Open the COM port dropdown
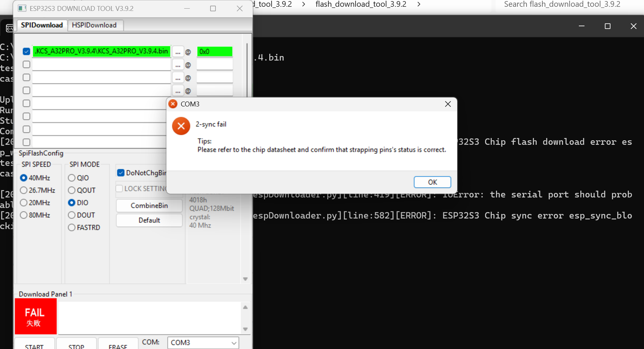Image resolution: width=644 pixels, height=349 pixels. (234, 343)
